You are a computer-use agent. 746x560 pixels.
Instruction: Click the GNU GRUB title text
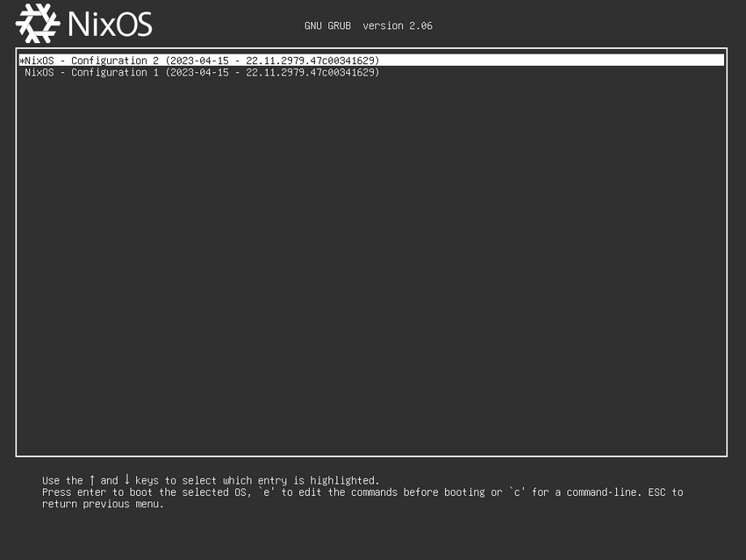(x=327, y=25)
